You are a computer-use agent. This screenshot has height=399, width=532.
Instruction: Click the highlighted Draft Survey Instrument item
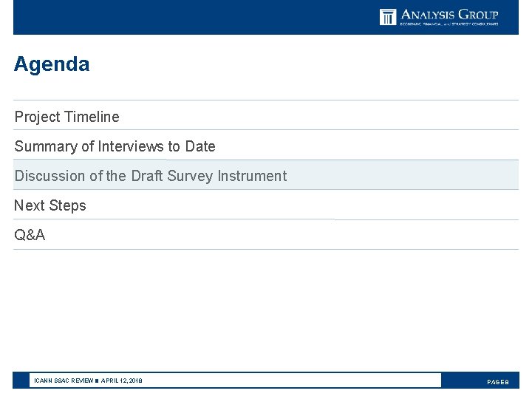click(151, 176)
